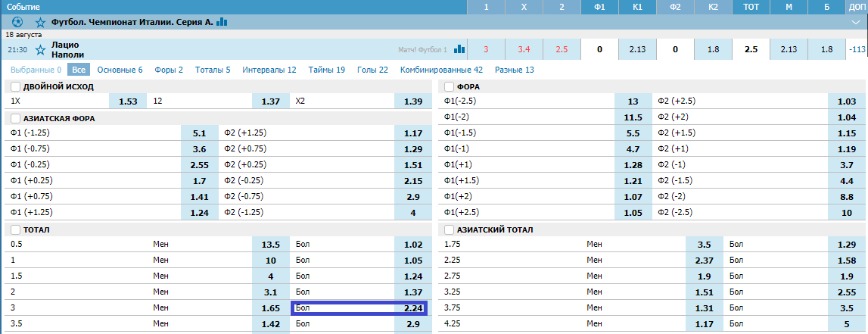Switch to Комбинированные 42 tab
Screen dimensions: 868x334
(441, 70)
